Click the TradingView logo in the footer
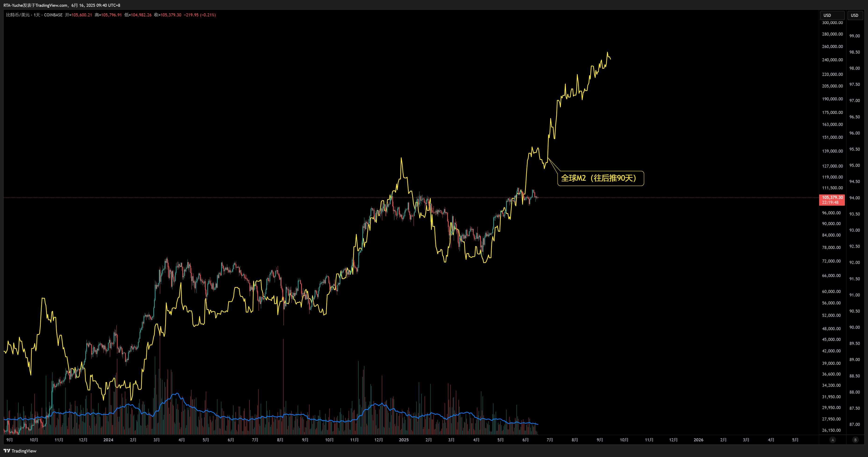The height and width of the screenshot is (457, 868). [x=20, y=451]
